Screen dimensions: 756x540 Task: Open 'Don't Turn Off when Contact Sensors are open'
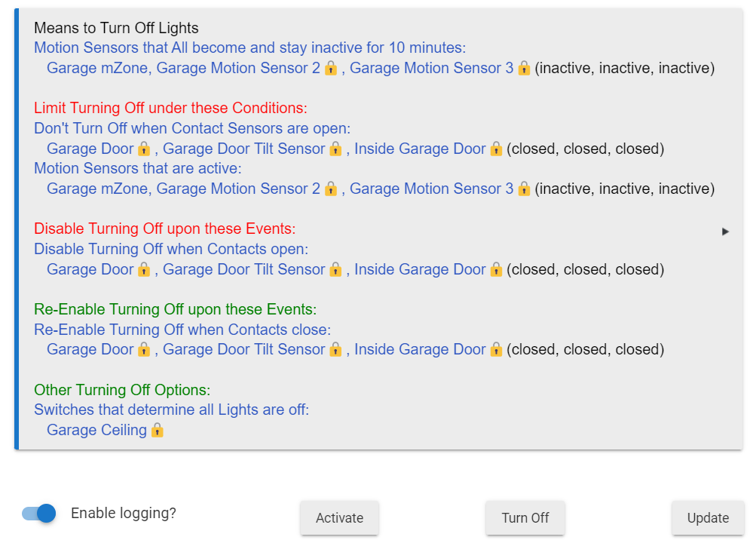192,129
